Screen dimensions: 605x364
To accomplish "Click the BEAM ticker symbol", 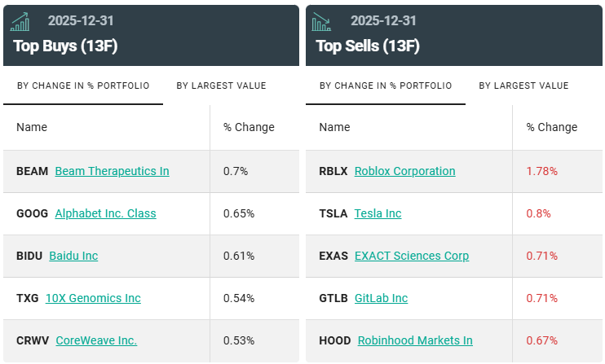I will click(33, 171).
